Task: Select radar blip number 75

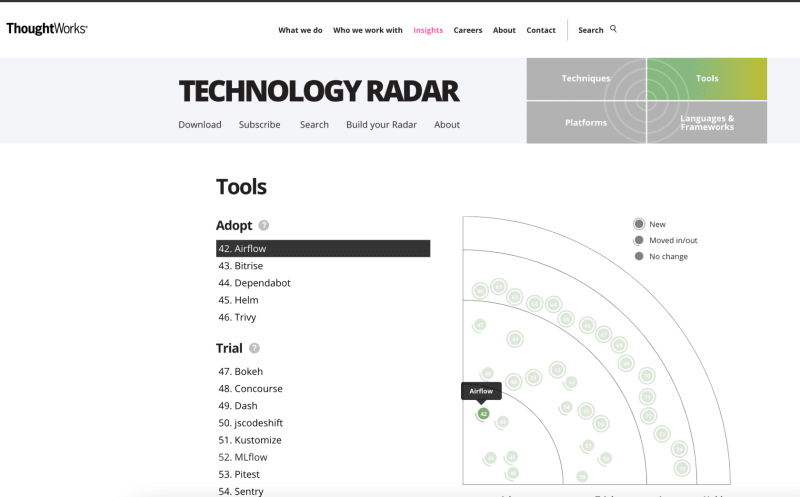Action: point(682,468)
